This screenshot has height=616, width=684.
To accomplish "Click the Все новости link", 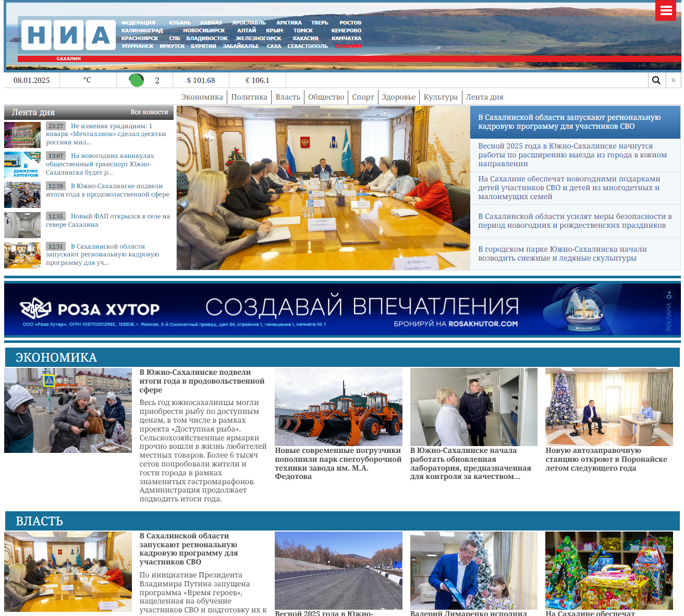I will click(149, 112).
